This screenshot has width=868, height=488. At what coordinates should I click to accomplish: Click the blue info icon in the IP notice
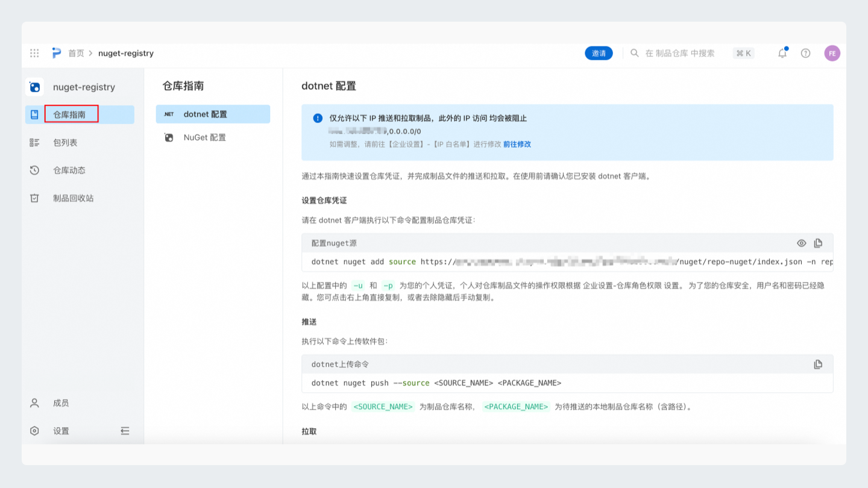tap(318, 118)
